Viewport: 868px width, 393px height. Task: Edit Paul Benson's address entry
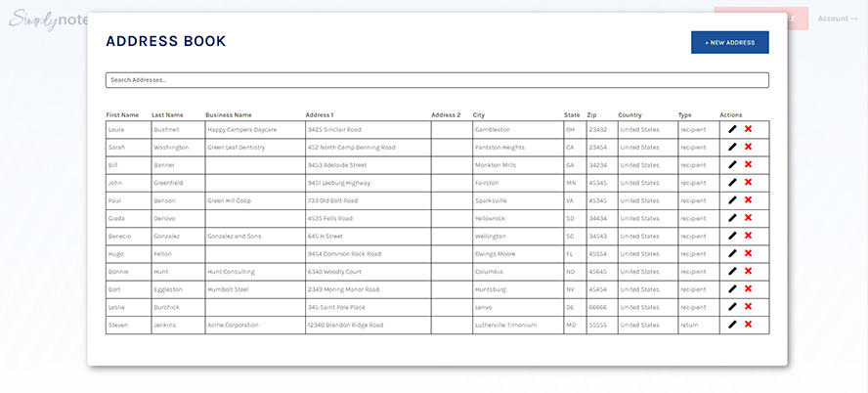732,199
